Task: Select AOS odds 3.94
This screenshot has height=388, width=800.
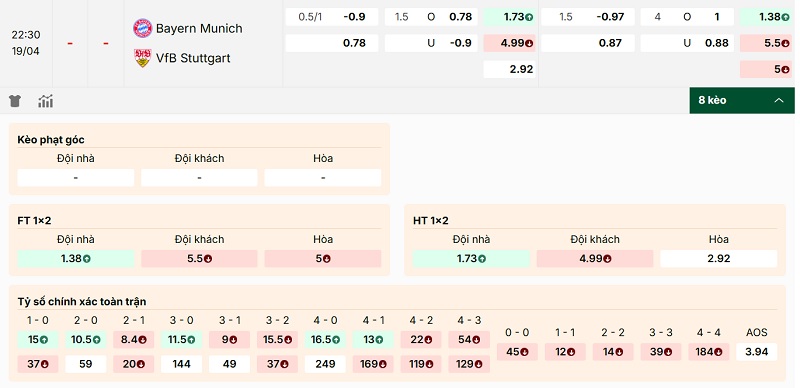Action: tap(756, 352)
